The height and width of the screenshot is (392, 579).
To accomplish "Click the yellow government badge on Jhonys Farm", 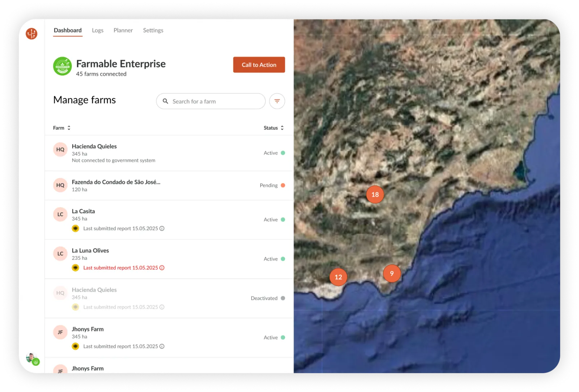I will 75,346.
